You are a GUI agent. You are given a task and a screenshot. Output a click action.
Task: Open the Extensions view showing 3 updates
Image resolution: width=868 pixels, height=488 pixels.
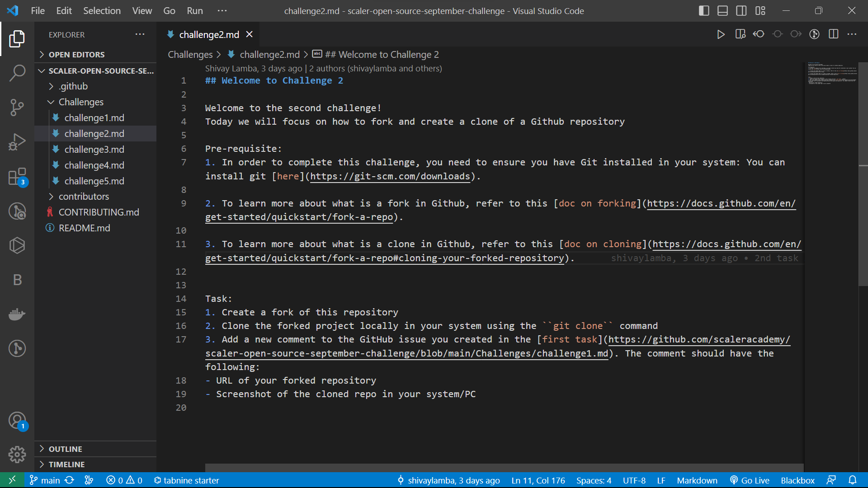coord(17,176)
